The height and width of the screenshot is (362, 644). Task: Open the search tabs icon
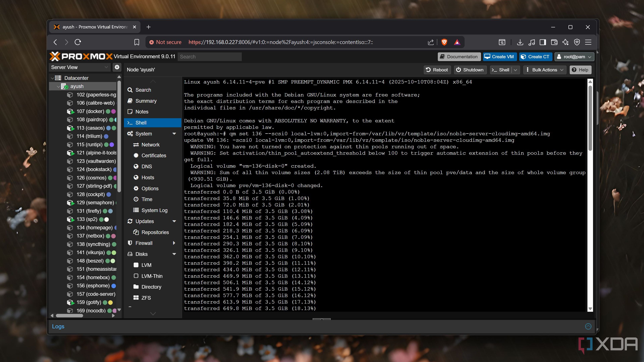pyautogui.click(x=502, y=42)
